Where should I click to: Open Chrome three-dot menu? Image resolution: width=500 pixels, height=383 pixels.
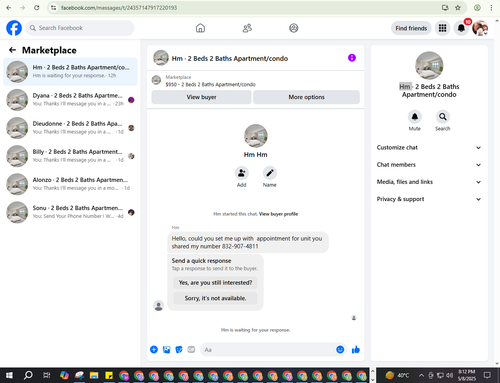click(491, 7)
